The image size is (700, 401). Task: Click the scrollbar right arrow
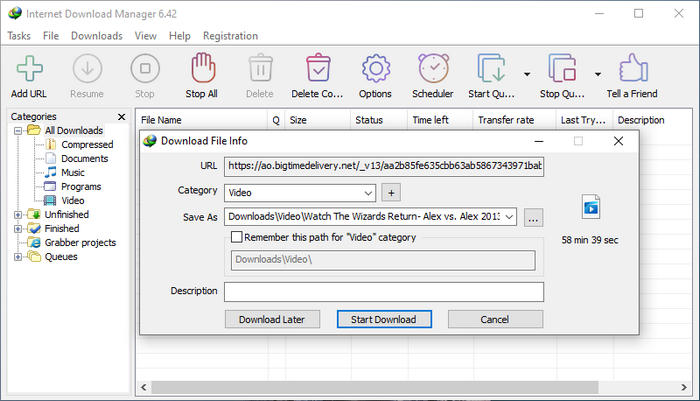tap(684, 387)
